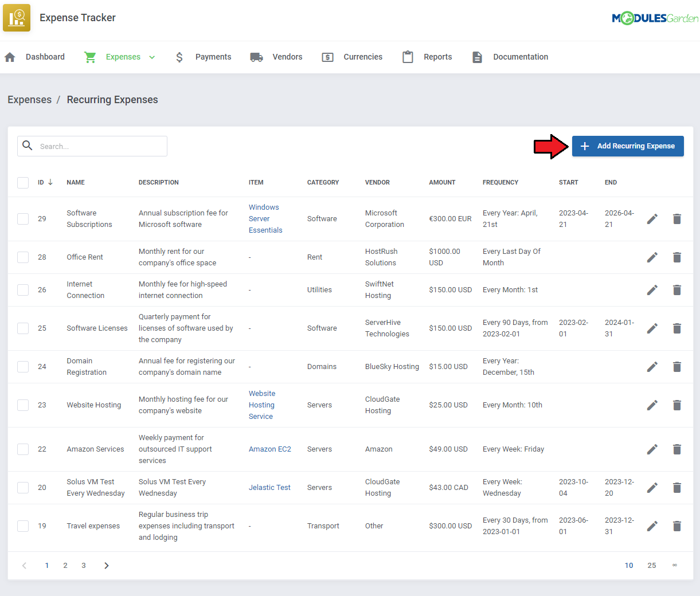Select the Internet Connection row checkbox
Viewport: 700px width, 596px height.
[x=23, y=290]
